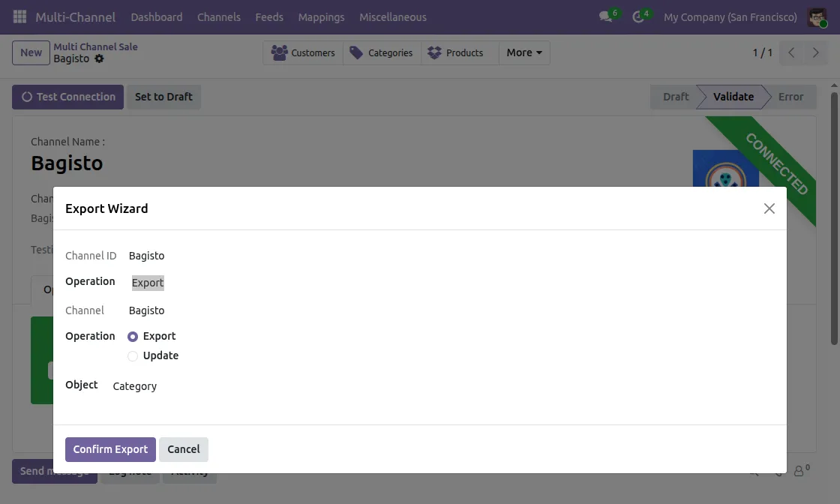Select the Update radio button
The height and width of the screenshot is (504, 840).
(x=132, y=355)
